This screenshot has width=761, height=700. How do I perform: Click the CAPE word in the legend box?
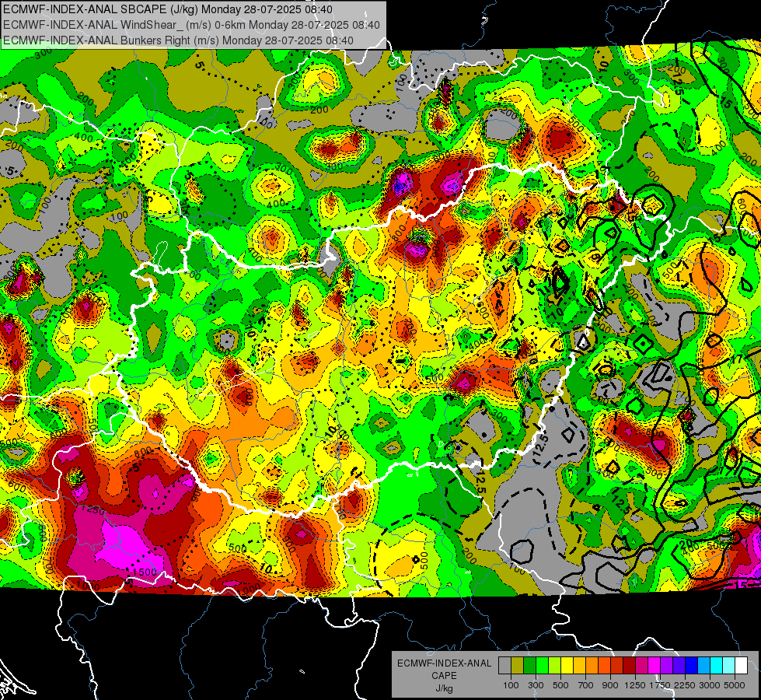point(444,676)
